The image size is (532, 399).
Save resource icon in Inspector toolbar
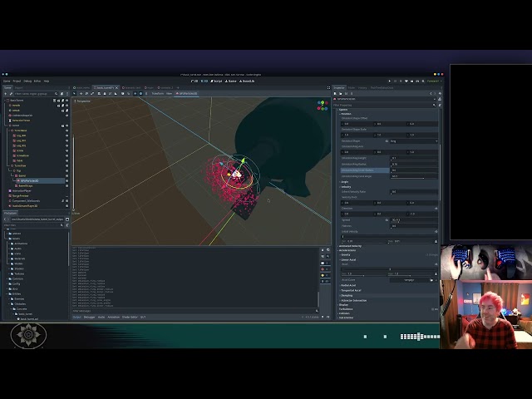point(346,93)
